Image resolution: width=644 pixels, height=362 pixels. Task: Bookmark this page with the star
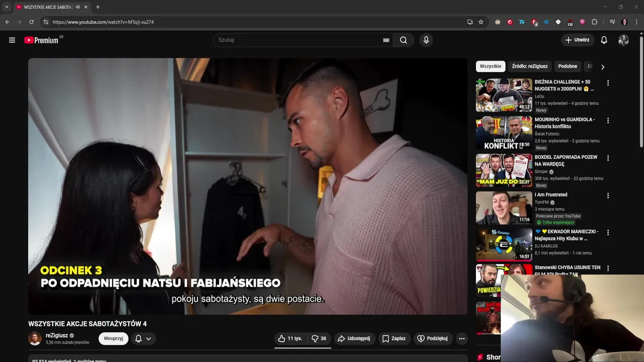(x=481, y=22)
